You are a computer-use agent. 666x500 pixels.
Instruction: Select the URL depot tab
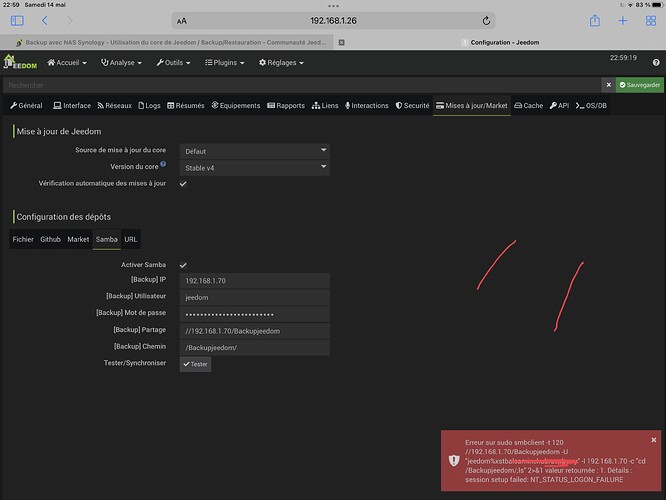click(131, 239)
